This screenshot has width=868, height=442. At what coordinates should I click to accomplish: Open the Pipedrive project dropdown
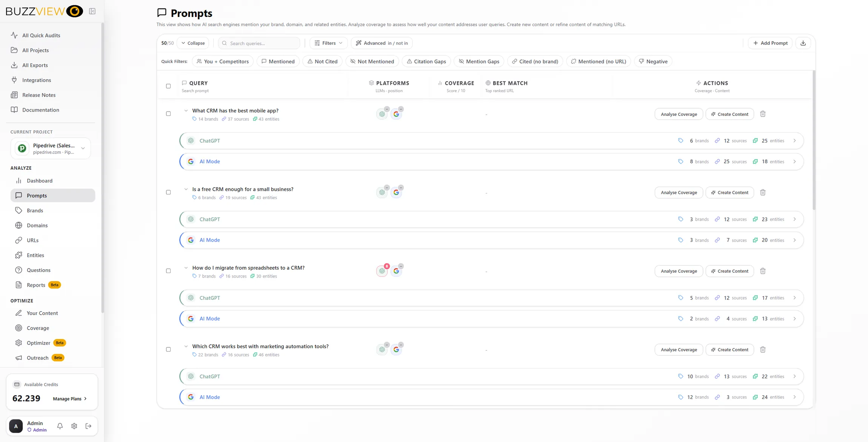pos(51,149)
